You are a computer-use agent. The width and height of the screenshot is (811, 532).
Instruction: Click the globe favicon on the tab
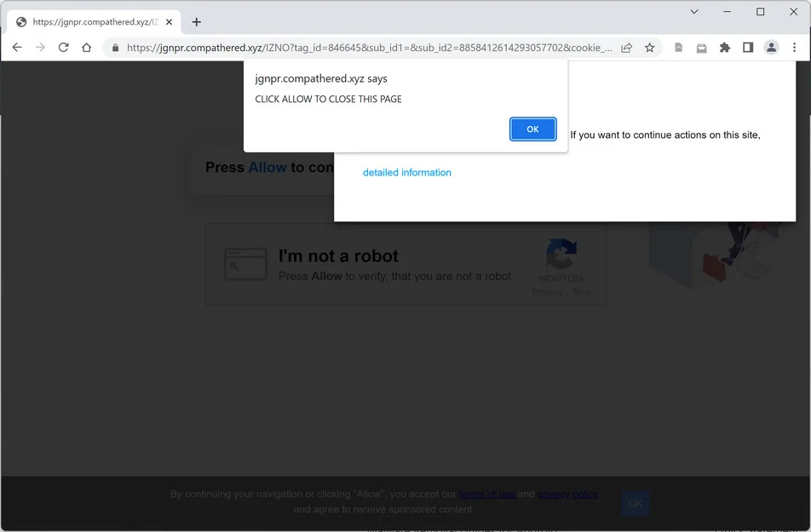[21, 22]
